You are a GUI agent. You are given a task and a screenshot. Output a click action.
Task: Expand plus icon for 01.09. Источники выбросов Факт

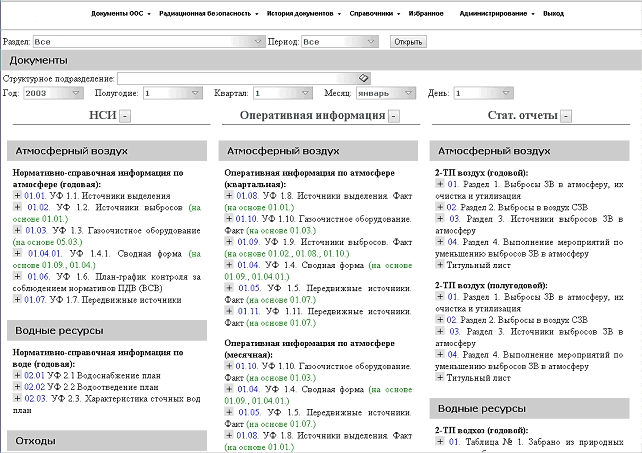click(229, 242)
